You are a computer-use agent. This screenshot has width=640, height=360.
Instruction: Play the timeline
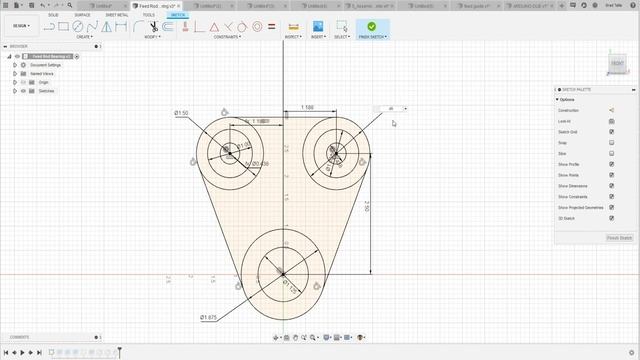(x=22, y=353)
